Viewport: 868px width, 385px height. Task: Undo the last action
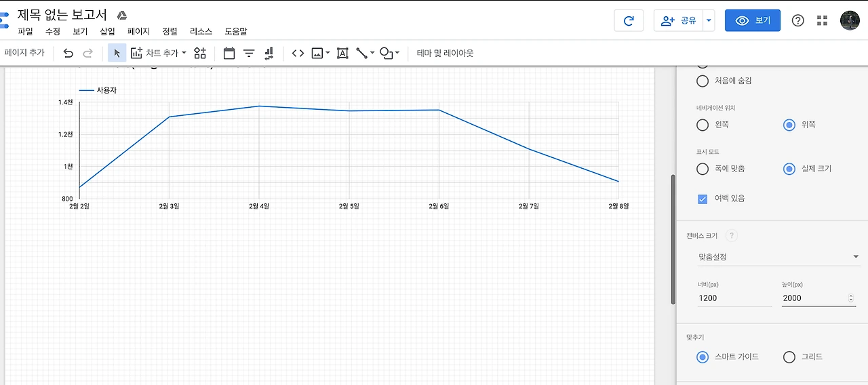click(x=68, y=53)
